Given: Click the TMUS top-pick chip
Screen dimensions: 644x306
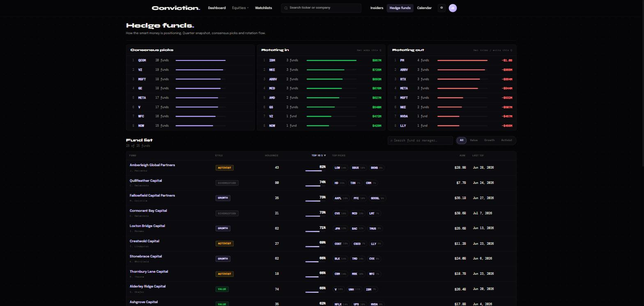Looking at the screenshot, I should [x=375, y=228].
